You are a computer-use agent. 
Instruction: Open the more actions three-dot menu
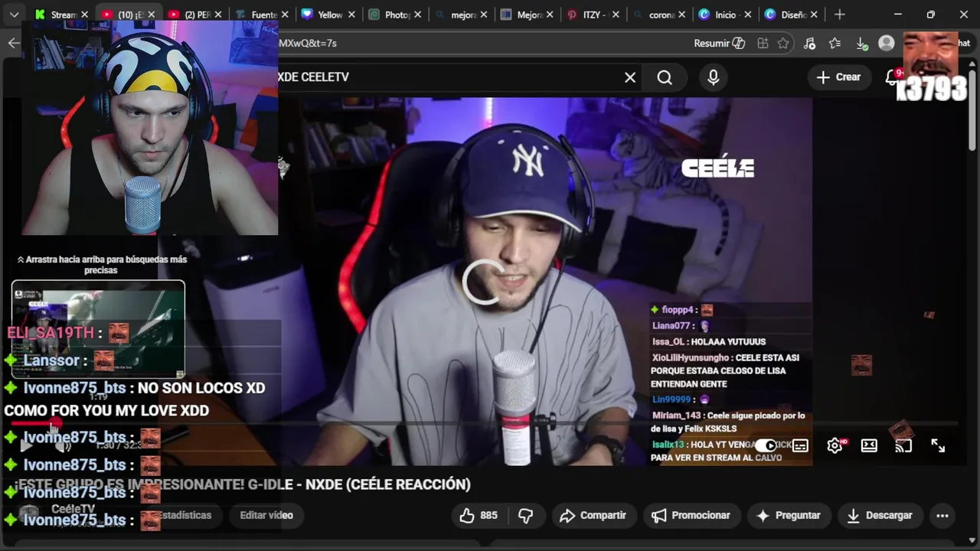click(x=942, y=516)
